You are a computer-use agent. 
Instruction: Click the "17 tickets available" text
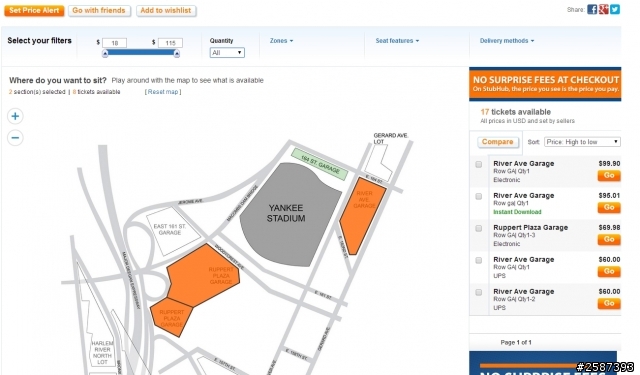(x=516, y=112)
